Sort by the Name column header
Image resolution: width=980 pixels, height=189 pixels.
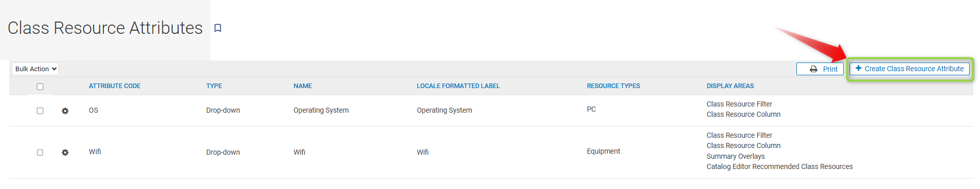(x=302, y=86)
